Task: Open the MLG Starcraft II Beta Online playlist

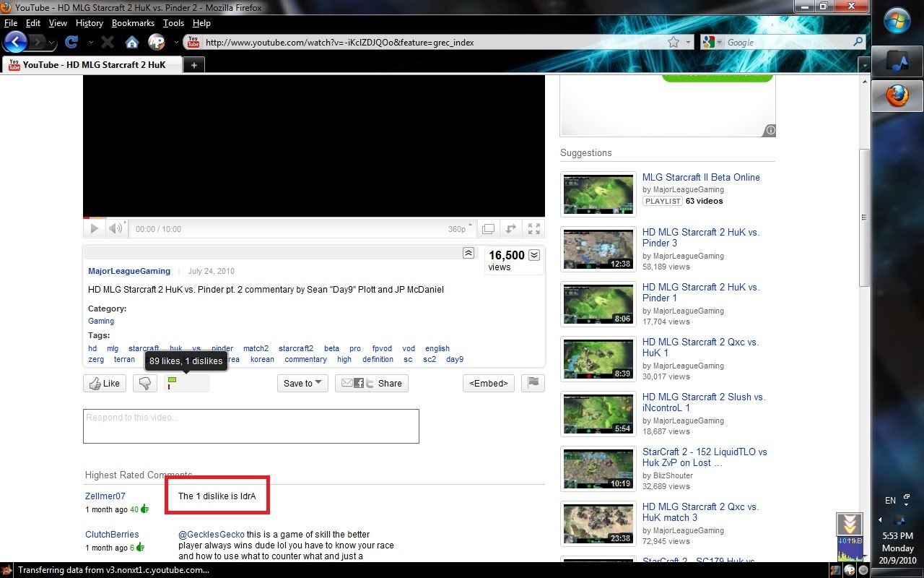Action: click(701, 177)
